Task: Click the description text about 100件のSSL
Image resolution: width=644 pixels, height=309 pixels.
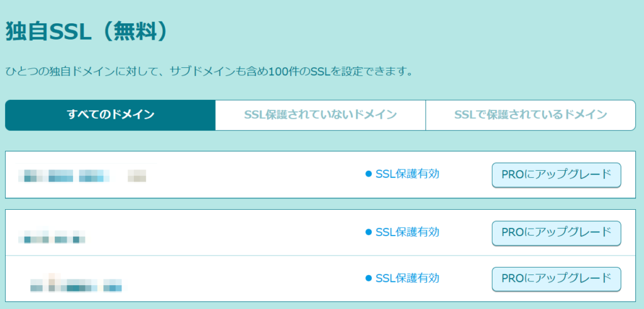Action: pyautogui.click(x=209, y=71)
